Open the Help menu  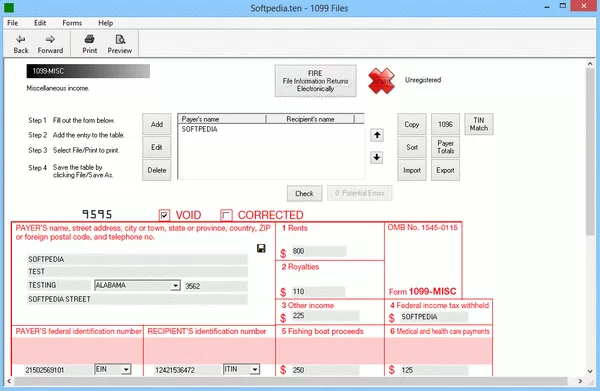coord(105,23)
